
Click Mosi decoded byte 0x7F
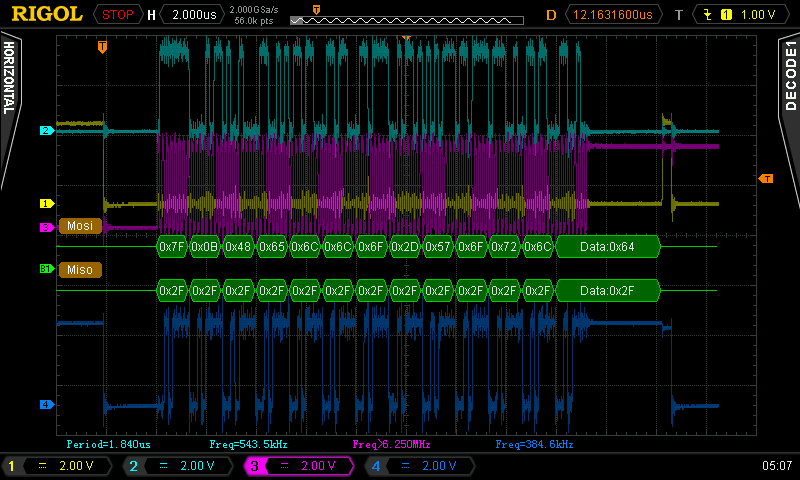click(172, 247)
